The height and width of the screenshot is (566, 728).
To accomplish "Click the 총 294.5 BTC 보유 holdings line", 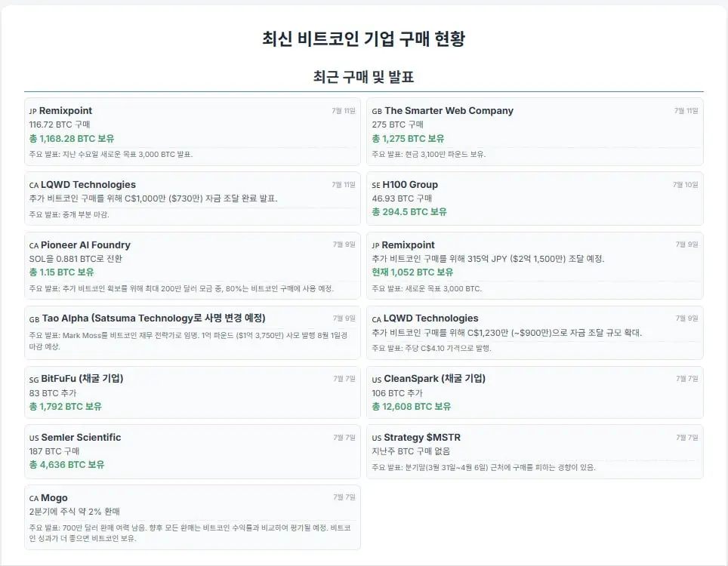I will pyautogui.click(x=409, y=212).
